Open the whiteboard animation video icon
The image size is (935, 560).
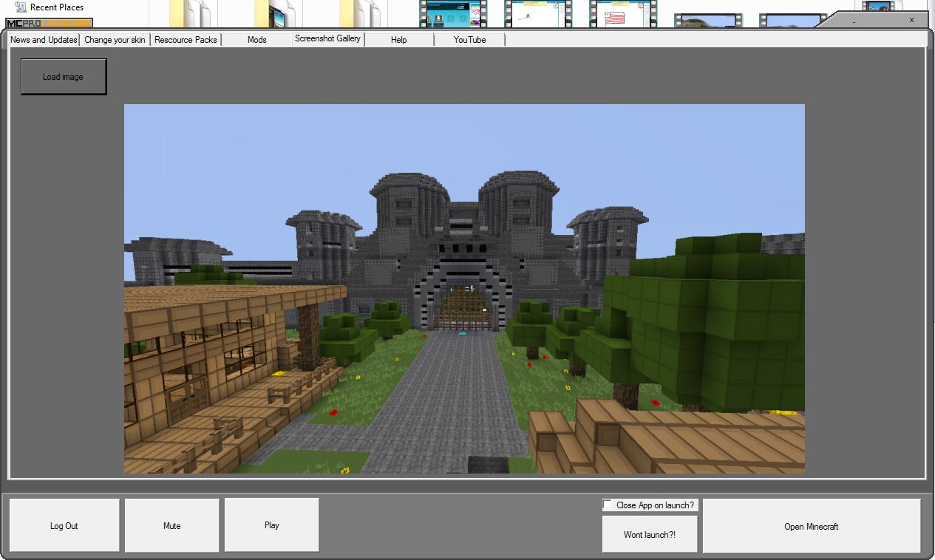click(537, 11)
